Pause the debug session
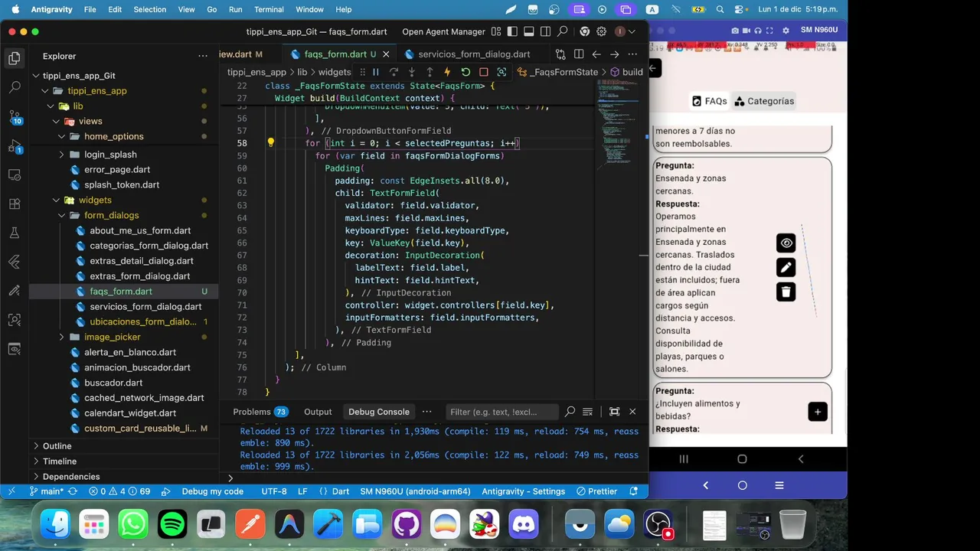The height and width of the screenshot is (551, 980). pyautogui.click(x=376, y=72)
